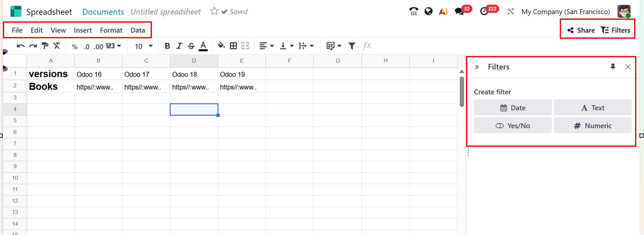Viewport: 644px width, 235px height.
Task: Select cell A2 containing Books
Action: tap(51, 86)
